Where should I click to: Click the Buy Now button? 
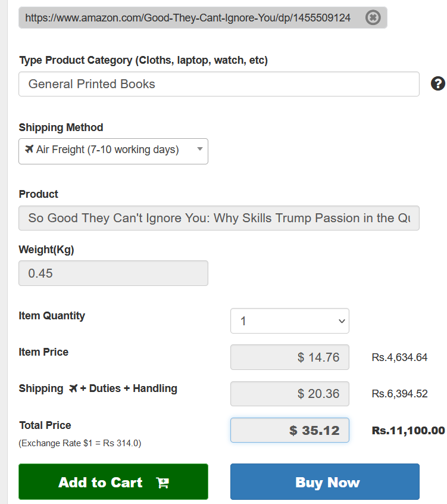[324, 481]
